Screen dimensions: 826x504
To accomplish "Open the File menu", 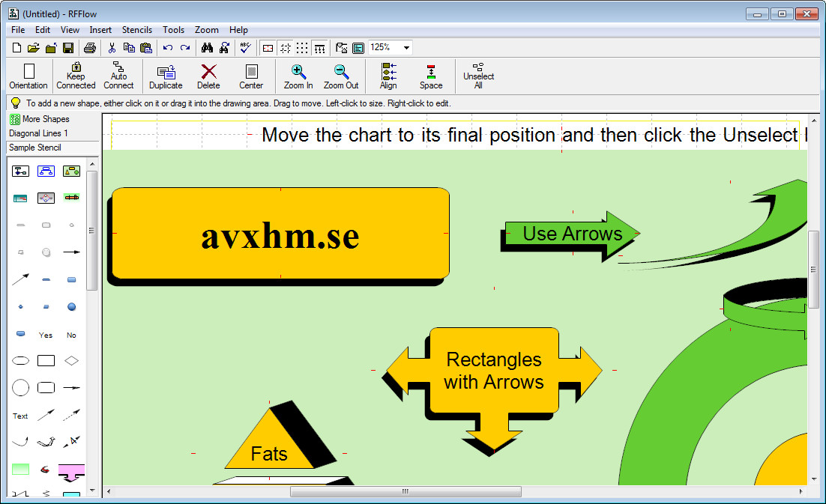I will pyautogui.click(x=18, y=30).
